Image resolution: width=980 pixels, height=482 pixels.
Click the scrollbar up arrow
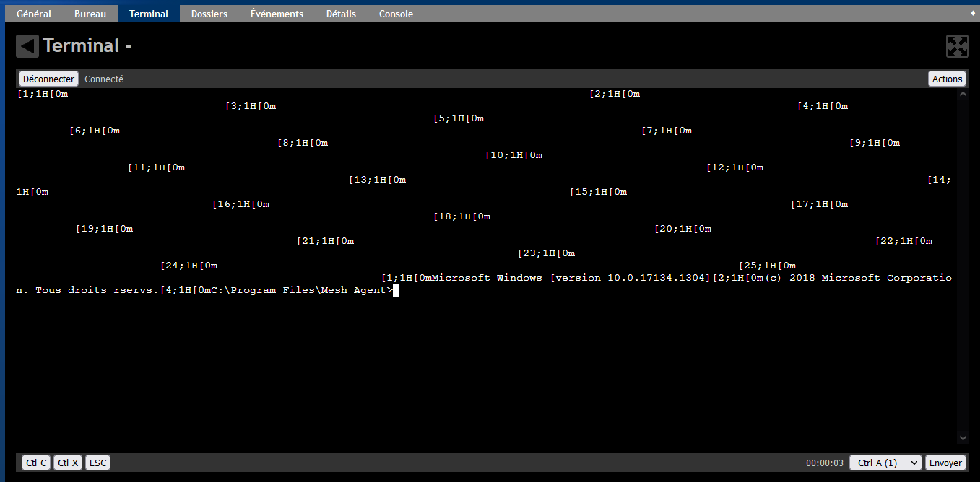click(962, 93)
